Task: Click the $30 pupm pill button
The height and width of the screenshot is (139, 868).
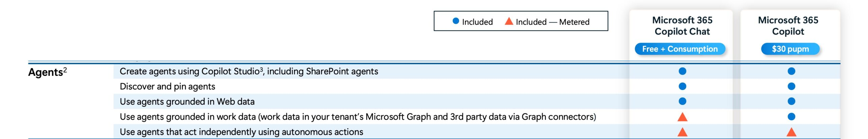Action: (x=790, y=49)
